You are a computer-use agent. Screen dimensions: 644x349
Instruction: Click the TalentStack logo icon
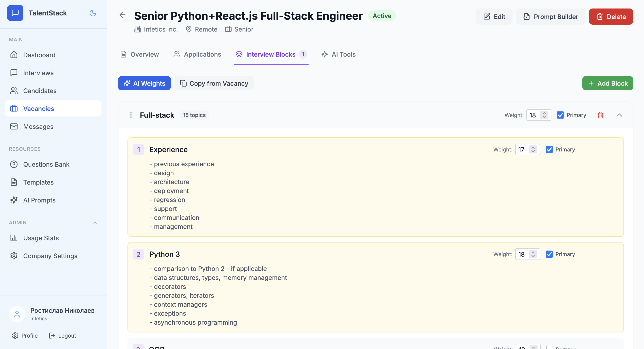[15, 13]
